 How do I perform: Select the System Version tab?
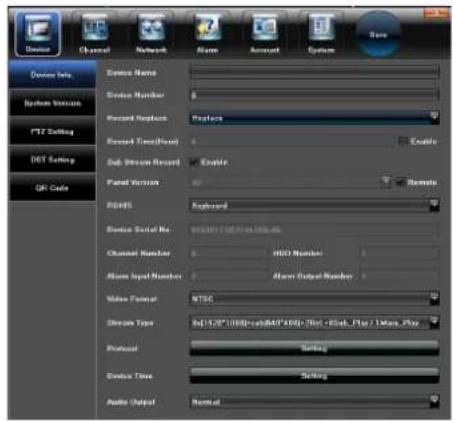coord(52,103)
